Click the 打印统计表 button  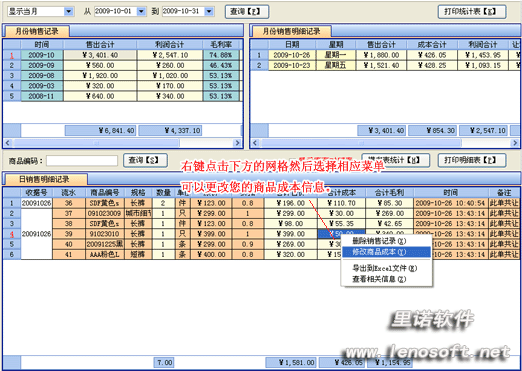pos(472,12)
